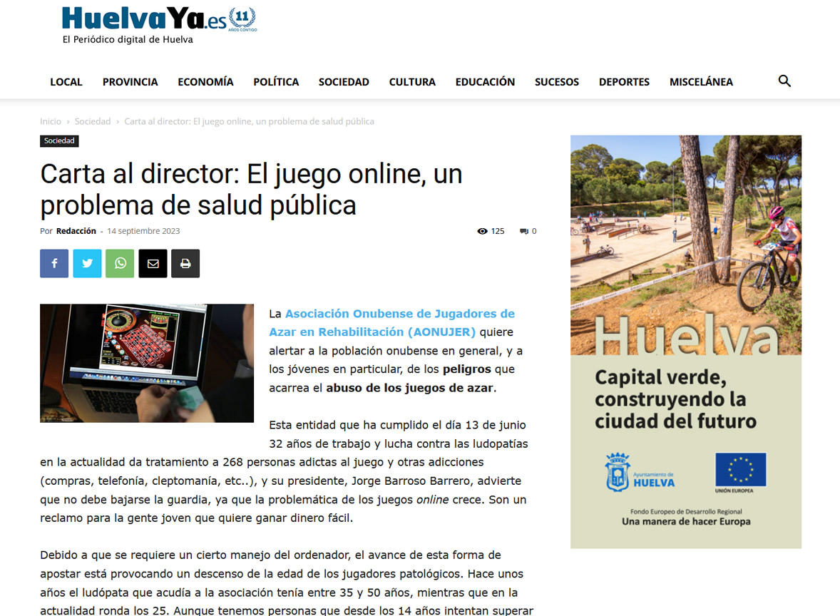Click the Sociedad breadcrumb link
Viewport: 840px width, 616px height.
(93, 122)
